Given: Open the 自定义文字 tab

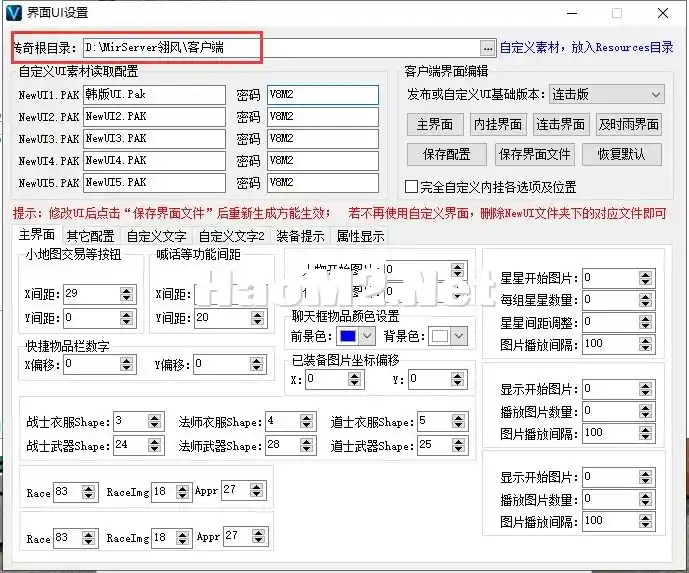Looking at the screenshot, I should (156, 236).
